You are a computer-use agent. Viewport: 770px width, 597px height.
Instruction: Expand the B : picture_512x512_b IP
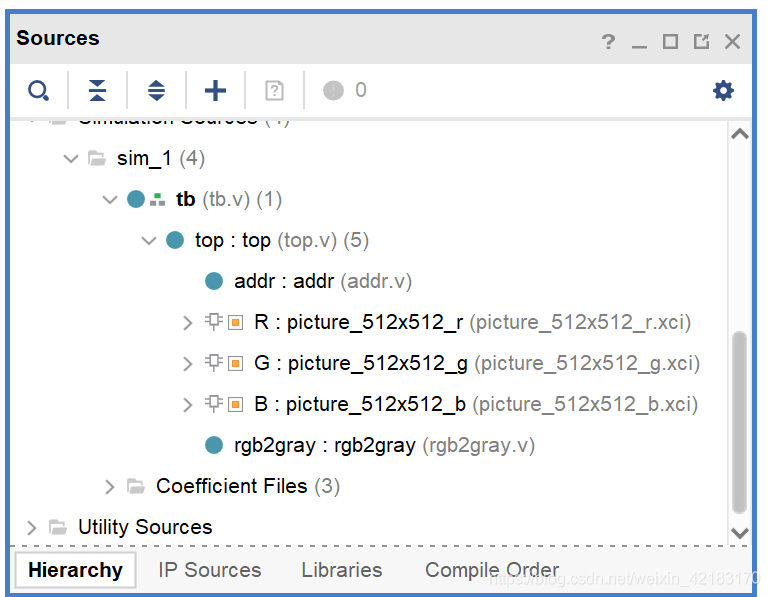(188, 405)
